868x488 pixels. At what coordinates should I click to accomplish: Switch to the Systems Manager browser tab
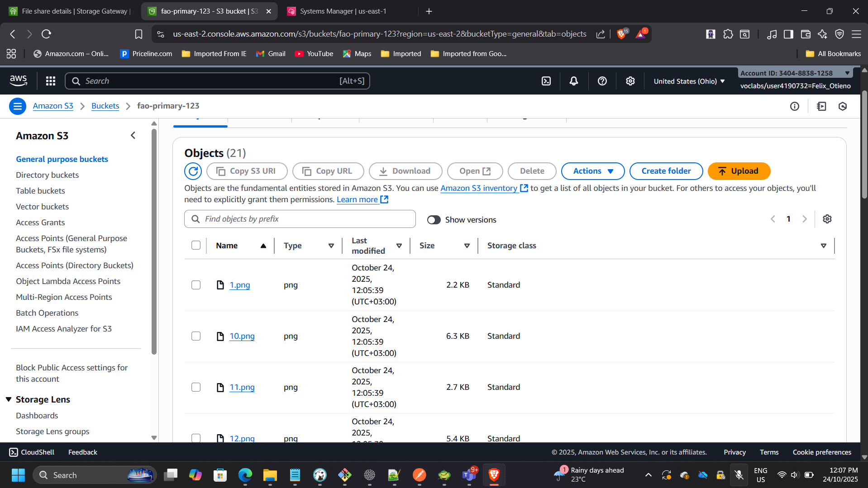pyautogui.click(x=343, y=11)
